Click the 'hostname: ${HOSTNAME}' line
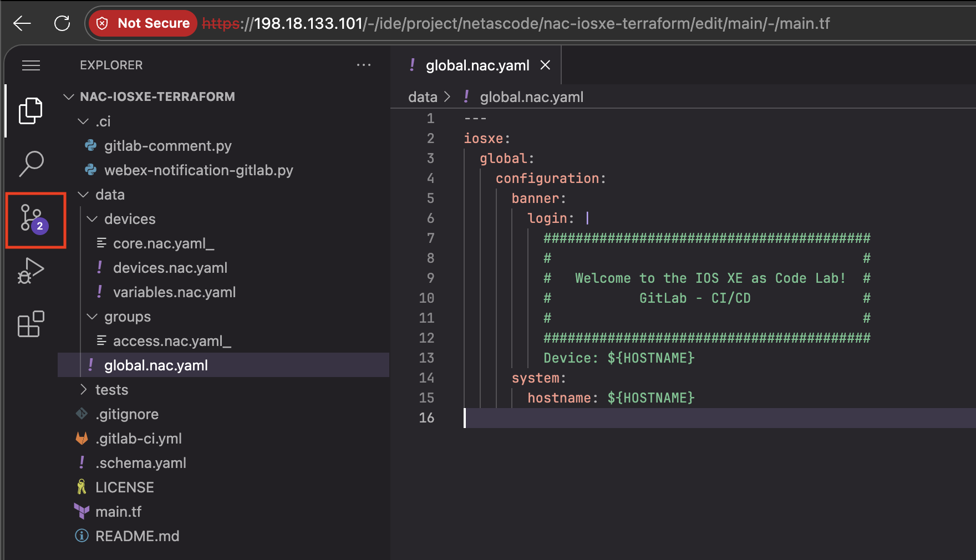The image size is (976, 560). click(611, 398)
